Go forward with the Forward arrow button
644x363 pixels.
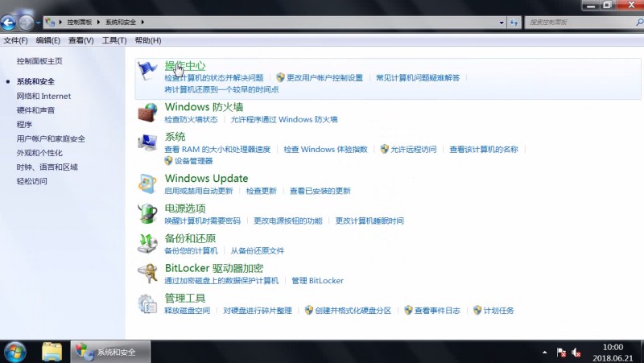[x=26, y=23]
